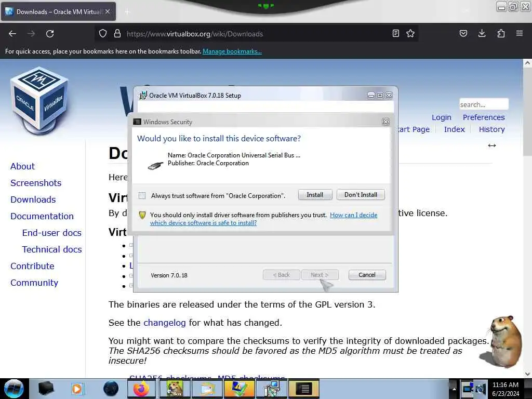Open the volume icon in system tray

tap(481, 389)
